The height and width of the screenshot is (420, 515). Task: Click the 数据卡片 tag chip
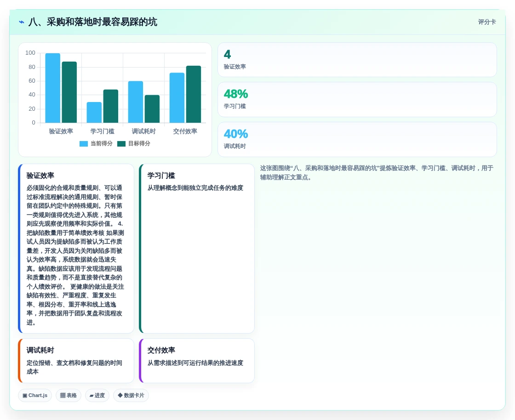pos(131,395)
